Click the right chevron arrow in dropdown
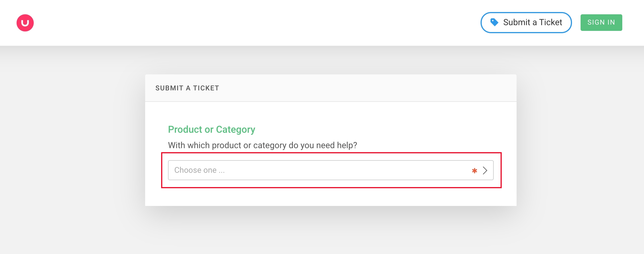The width and height of the screenshot is (644, 254). 485,170
